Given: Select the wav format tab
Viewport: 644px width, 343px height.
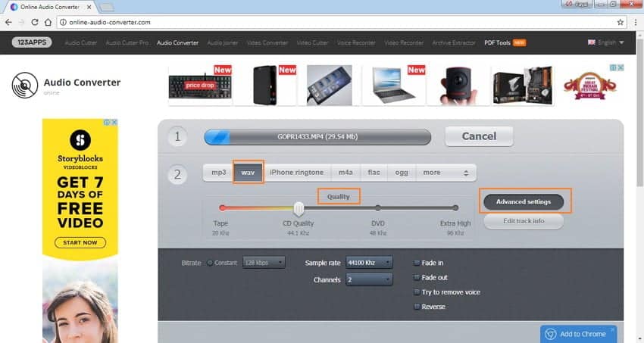Looking at the screenshot, I should (248, 173).
